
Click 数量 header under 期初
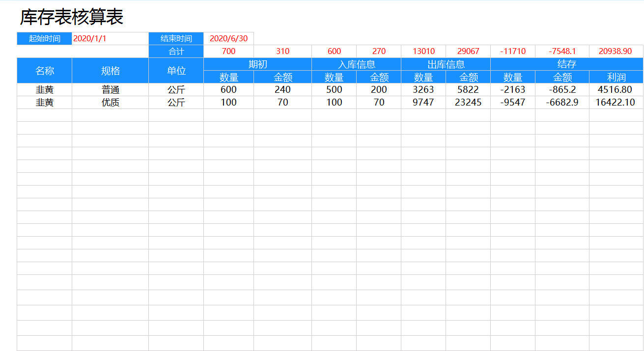pyautogui.click(x=229, y=77)
